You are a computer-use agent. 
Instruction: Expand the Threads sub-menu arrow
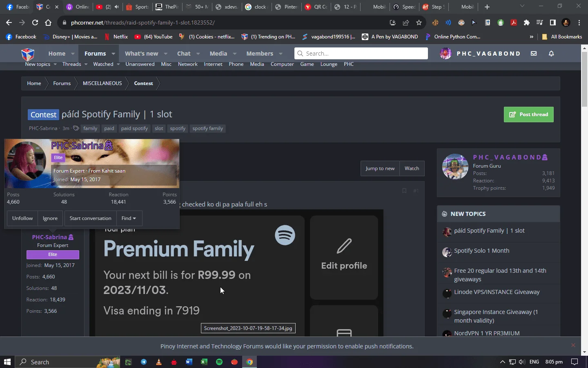tap(86, 64)
